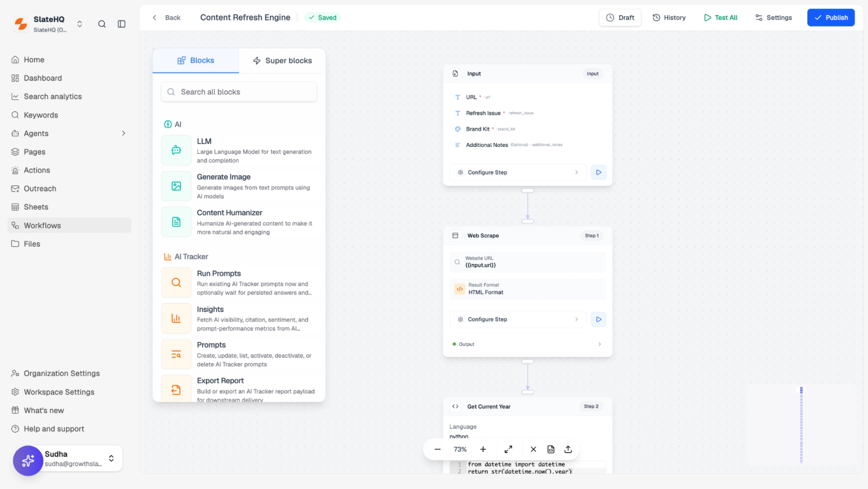The image size is (868, 489).
Task: Click the LLM block icon
Action: (176, 150)
